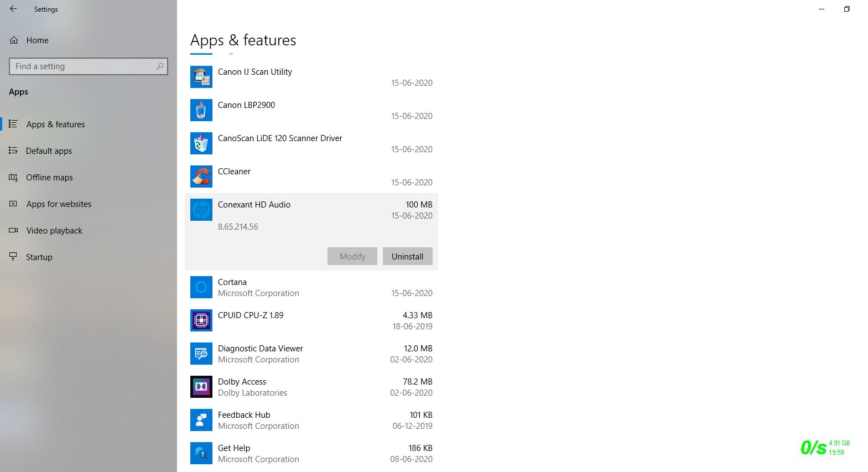Click the CanoScan LiDE 120 Scanner Driver icon
The image size is (868, 472).
[201, 143]
